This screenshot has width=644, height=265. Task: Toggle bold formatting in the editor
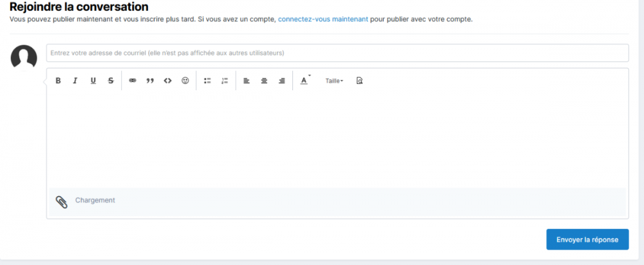coord(58,81)
